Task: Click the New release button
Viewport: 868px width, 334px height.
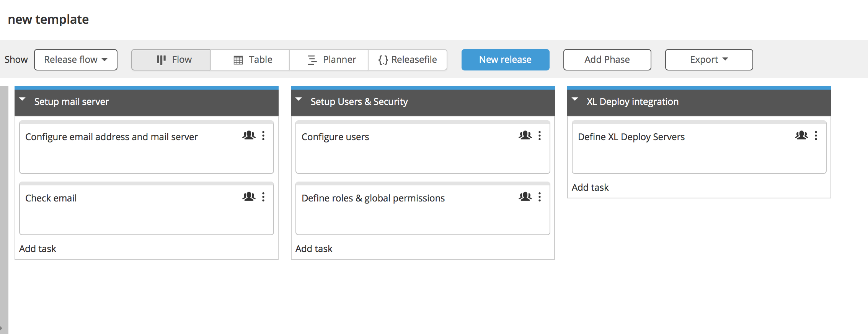Action: (505, 60)
